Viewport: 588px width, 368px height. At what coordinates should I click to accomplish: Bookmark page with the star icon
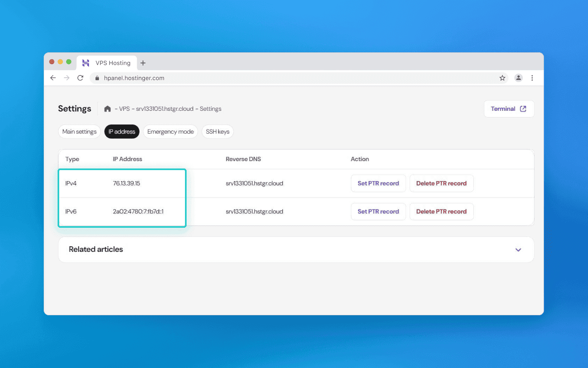[502, 78]
